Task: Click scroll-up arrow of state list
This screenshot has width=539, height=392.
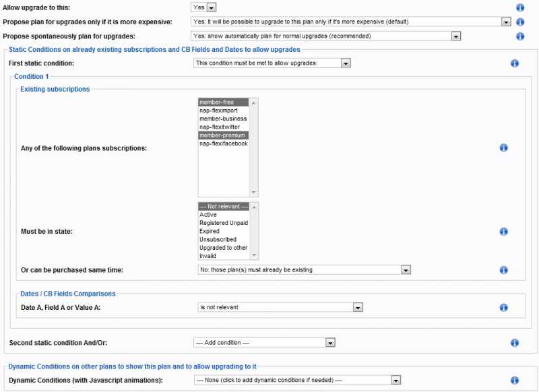Action: click(x=254, y=207)
